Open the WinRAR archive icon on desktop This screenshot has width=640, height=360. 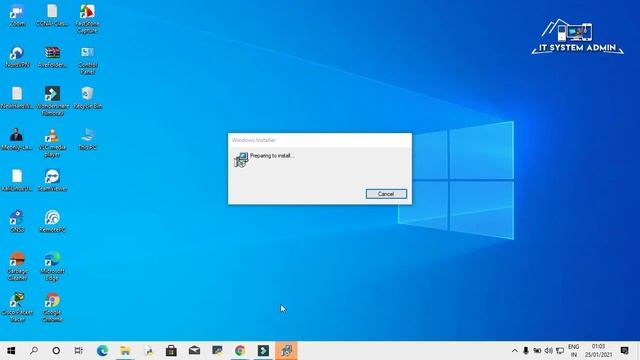52,57
